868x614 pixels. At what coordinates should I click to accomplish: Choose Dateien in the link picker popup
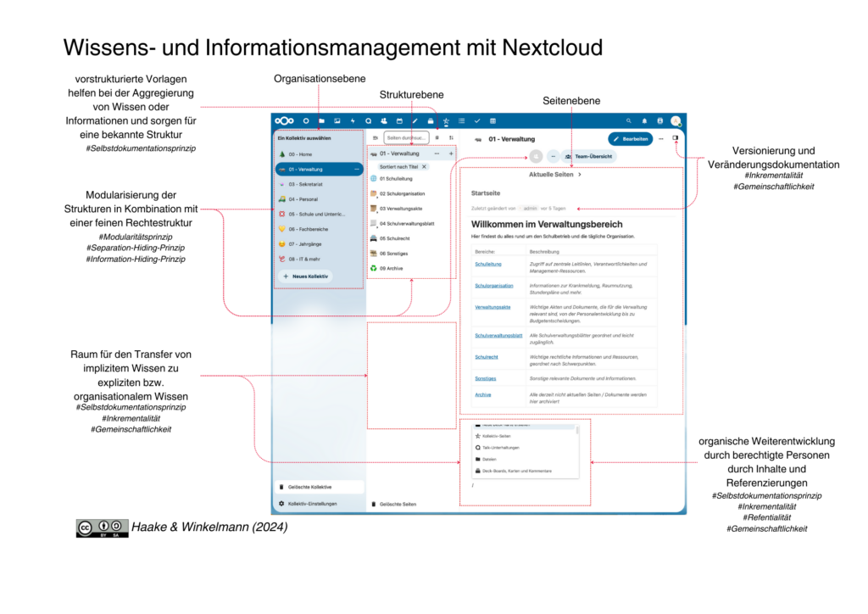[524, 460]
